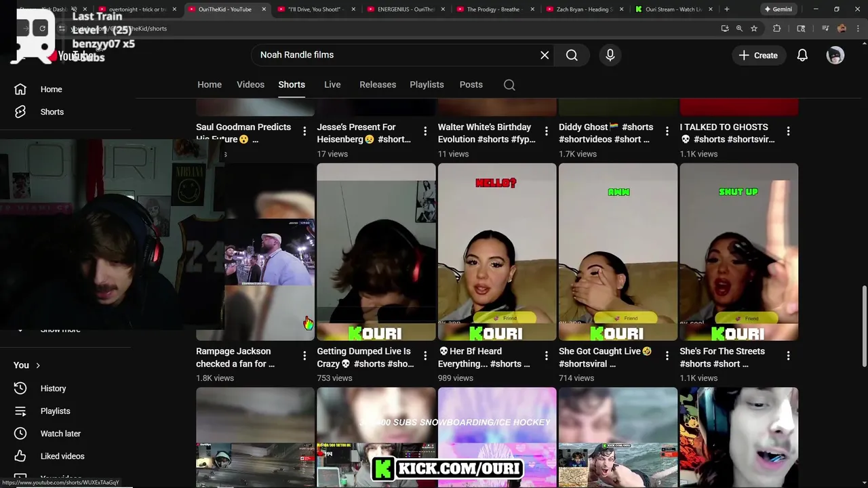868x488 pixels.
Task: Open the media controls music icon
Action: tap(825, 28)
